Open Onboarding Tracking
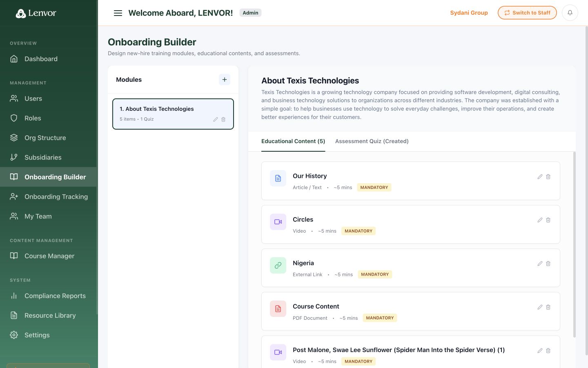The width and height of the screenshot is (588, 368). tap(48, 197)
